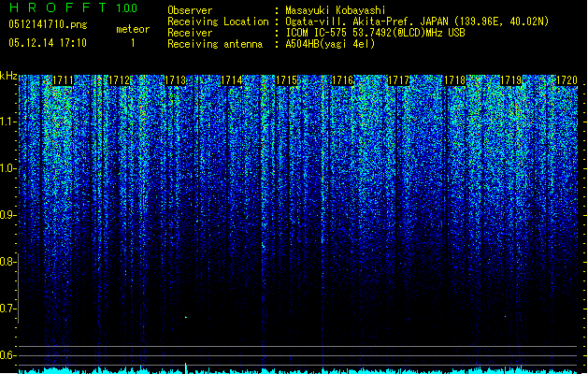
Task: Click the 0.9 frequency axis label
Action: (7, 215)
